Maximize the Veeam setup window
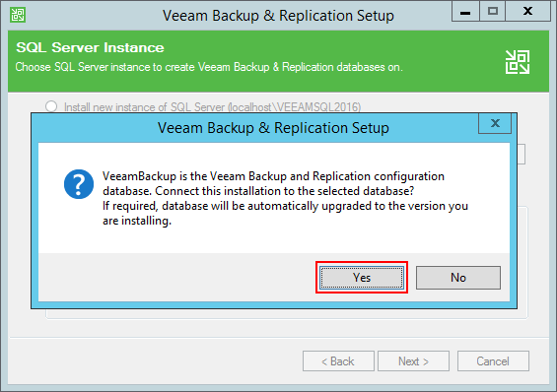This screenshot has width=557, height=392. pos(493,12)
